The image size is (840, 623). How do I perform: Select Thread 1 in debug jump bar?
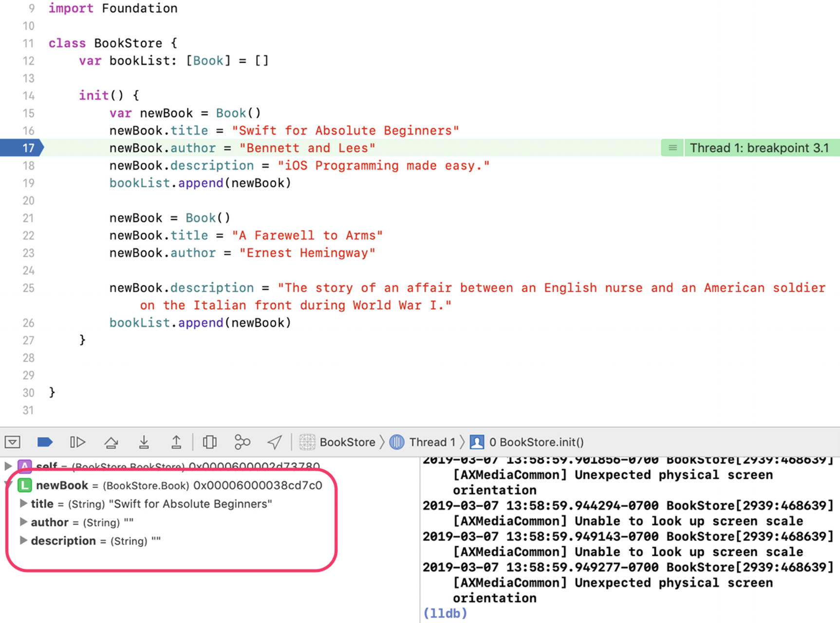pyautogui.click(x=423, y=442)
